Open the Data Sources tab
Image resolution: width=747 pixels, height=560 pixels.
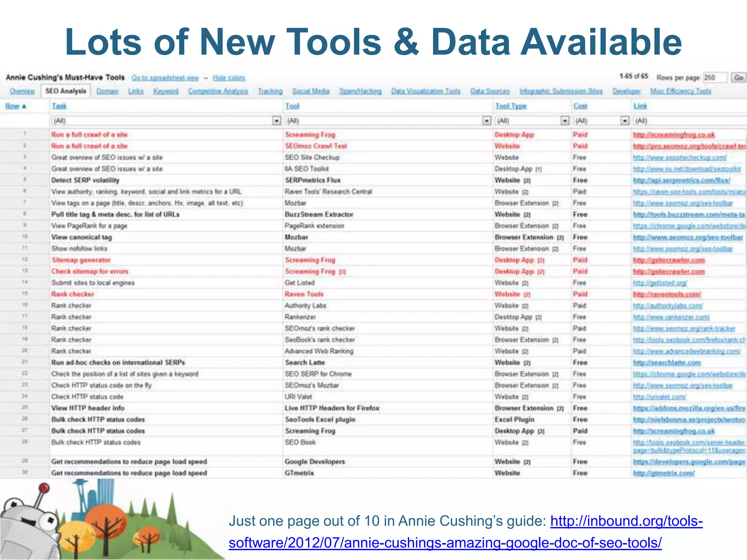(490, 91)
